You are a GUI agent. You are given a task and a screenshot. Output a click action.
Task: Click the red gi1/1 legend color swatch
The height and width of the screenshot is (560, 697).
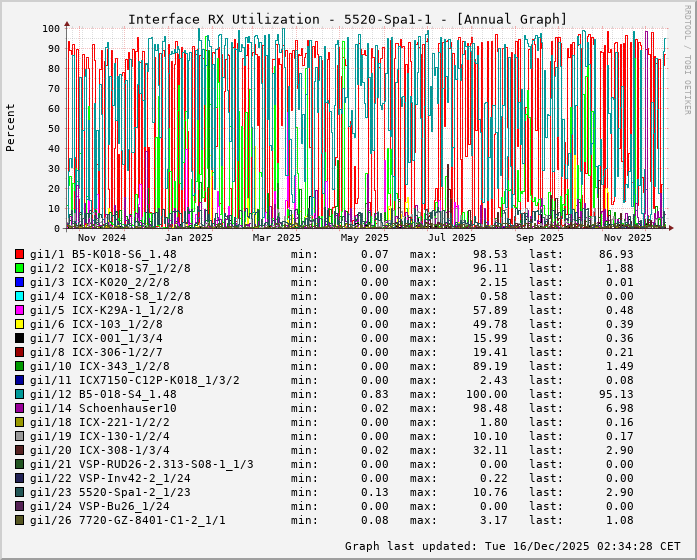pos(19,254)
